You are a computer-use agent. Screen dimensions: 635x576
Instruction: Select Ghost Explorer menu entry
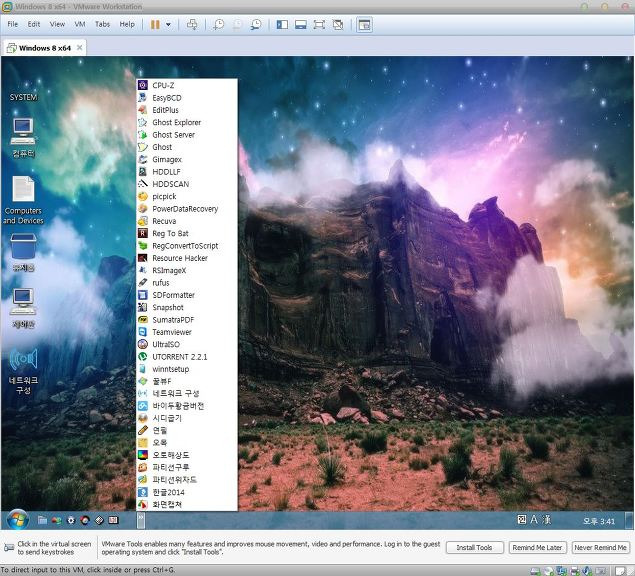pyautogui.click(x=187, y=122)
